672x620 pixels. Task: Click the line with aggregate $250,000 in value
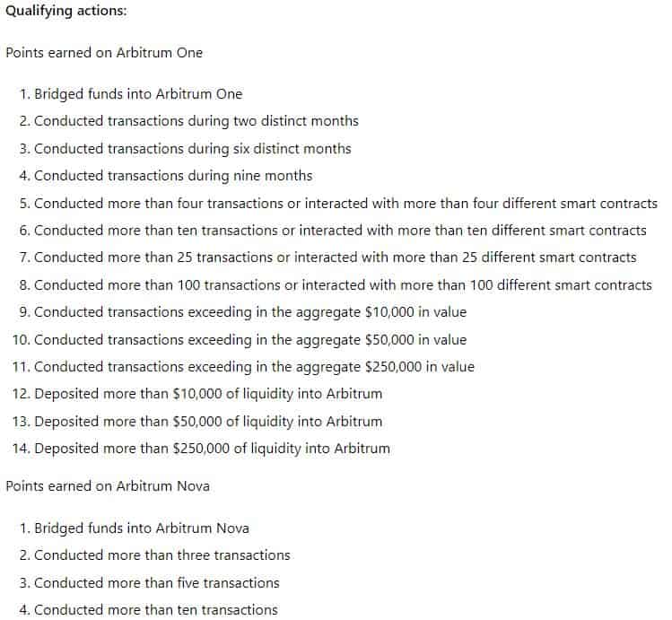coord(254,366)
